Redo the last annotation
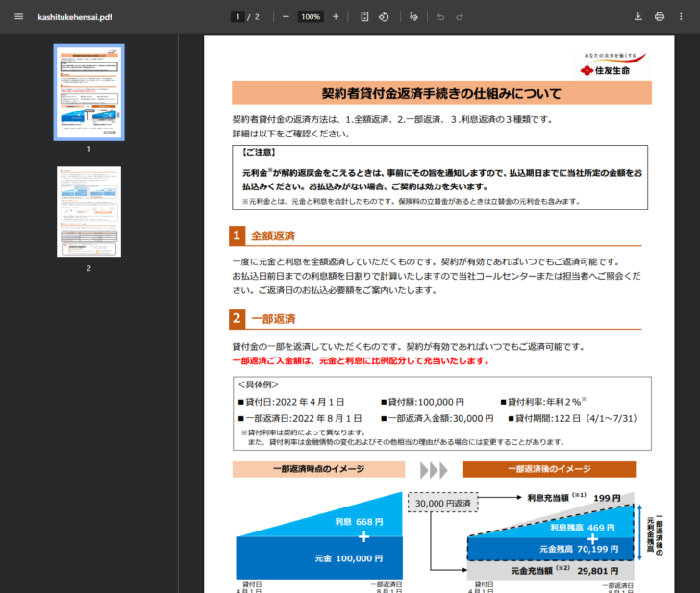This screenshot has width=700, height=593. 460,17
